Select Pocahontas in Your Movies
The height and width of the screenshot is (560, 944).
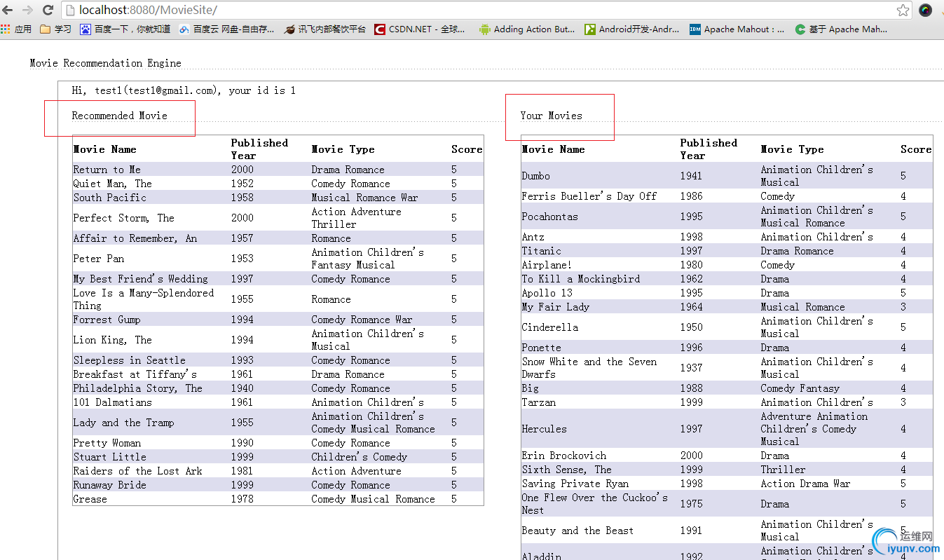[x=549, y=217]
